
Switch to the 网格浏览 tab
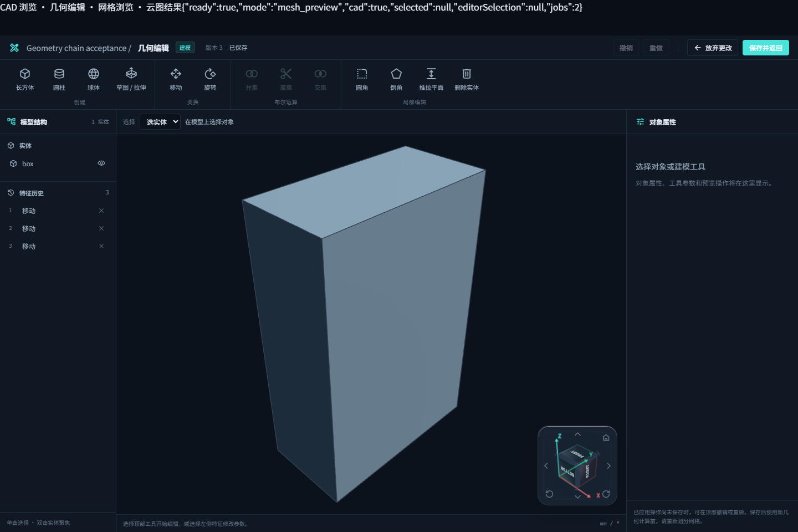pyautogui.click(x=116, y=7)
